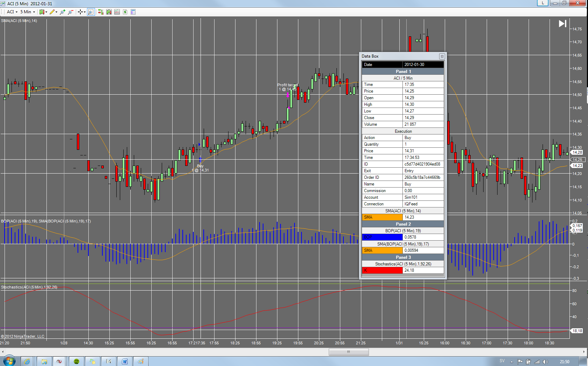This screenshot has width=588, height=366.
Task: Click the Stochastics indicator label on panel 3
Action: pyautogui.click(x=29, y=287)
